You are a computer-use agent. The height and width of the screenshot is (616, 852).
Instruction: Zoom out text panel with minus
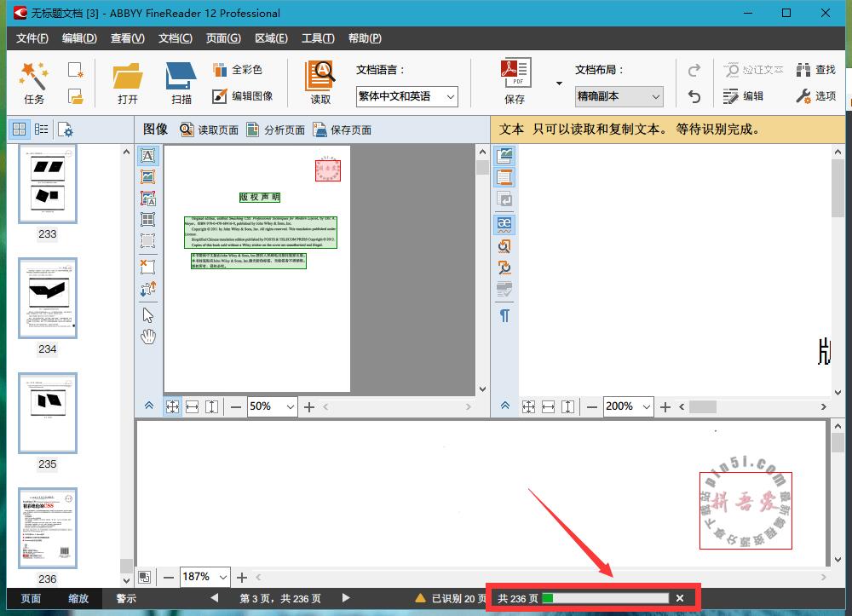592,407
